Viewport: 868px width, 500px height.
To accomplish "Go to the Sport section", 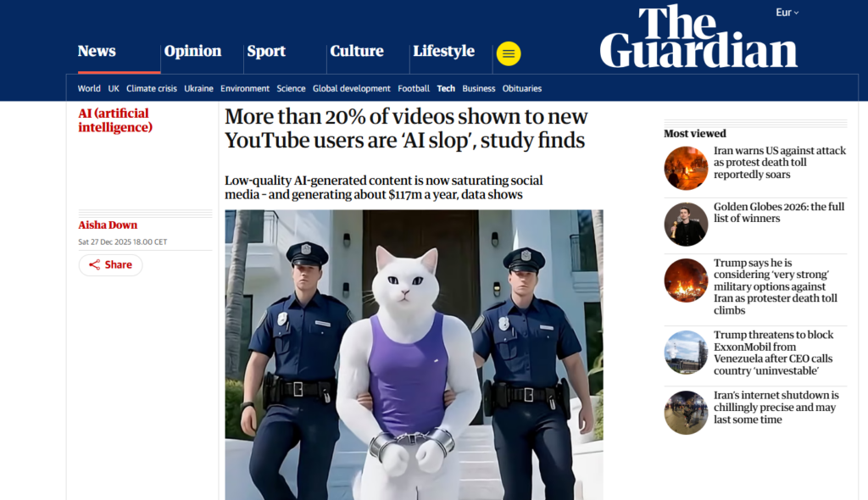I will point(266,51).
